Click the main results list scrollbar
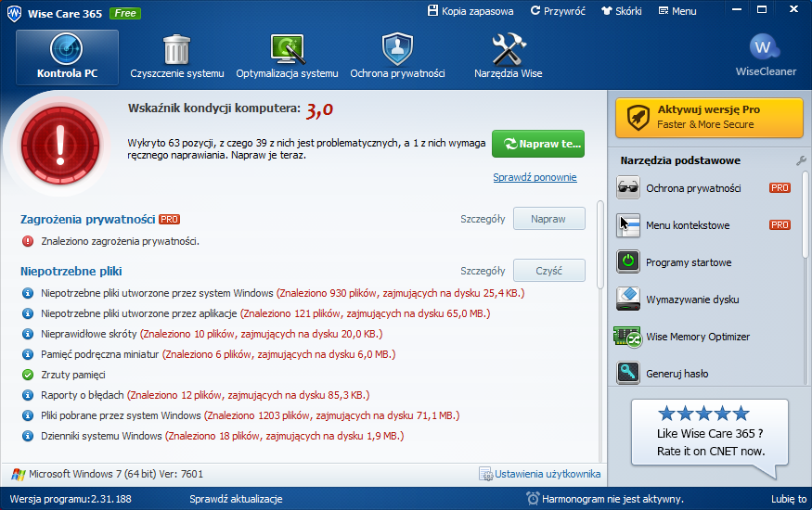Viewport: 812px width, 510px height. (600, 244)
